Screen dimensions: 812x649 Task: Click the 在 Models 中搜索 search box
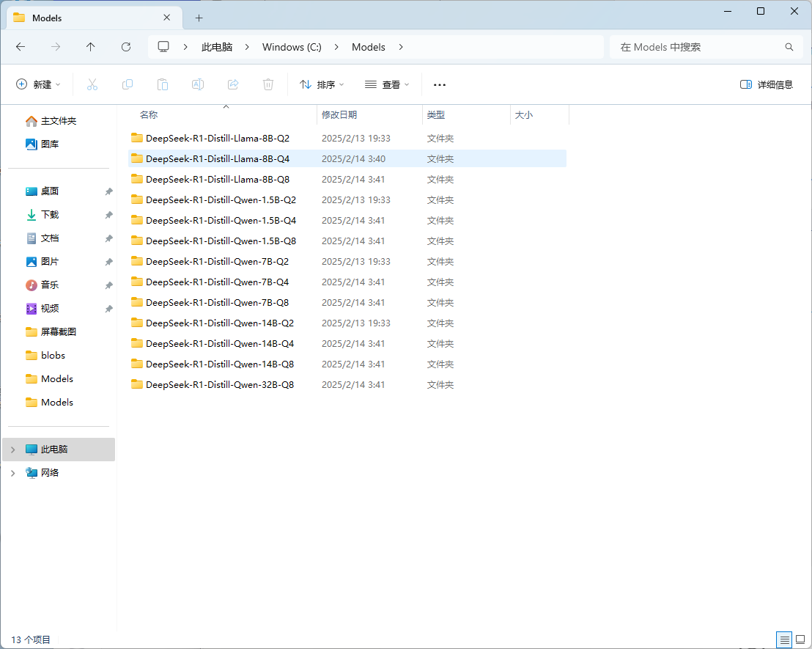click(x=706, y=47)
